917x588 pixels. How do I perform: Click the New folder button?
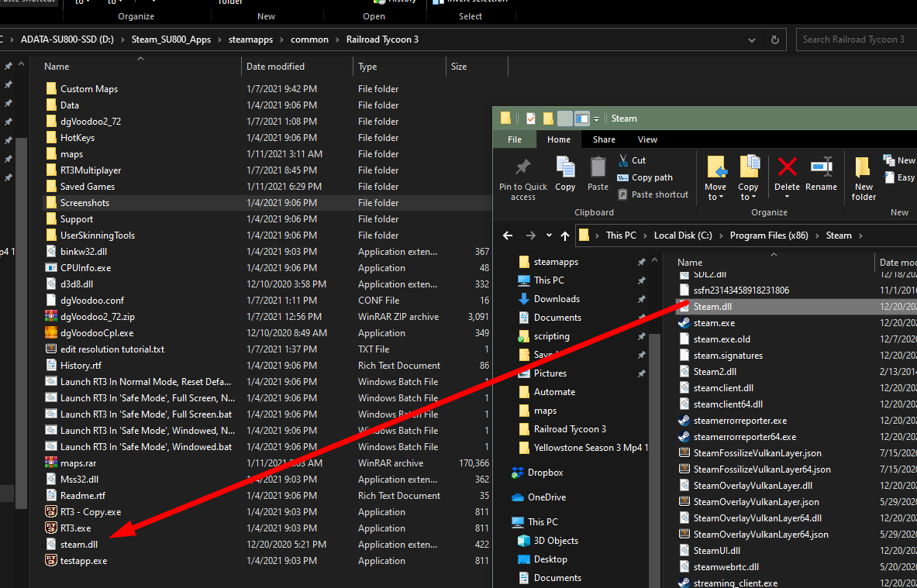(864, 179)
